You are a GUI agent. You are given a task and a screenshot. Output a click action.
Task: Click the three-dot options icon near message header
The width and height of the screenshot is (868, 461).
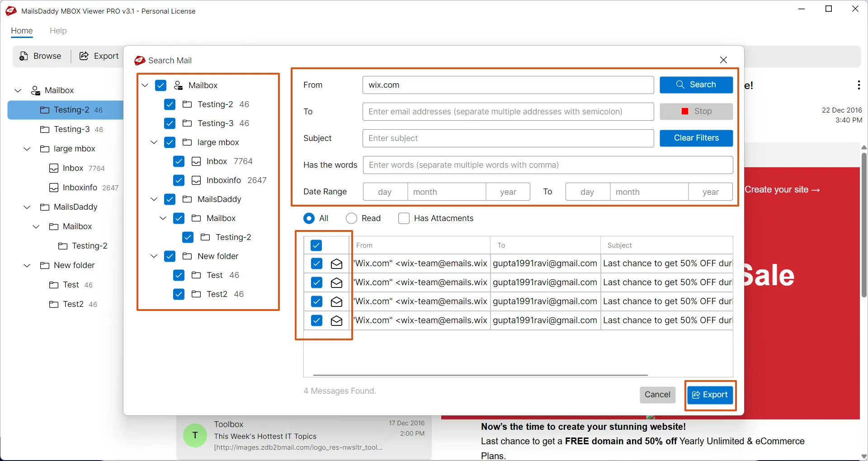pos(859,85)
